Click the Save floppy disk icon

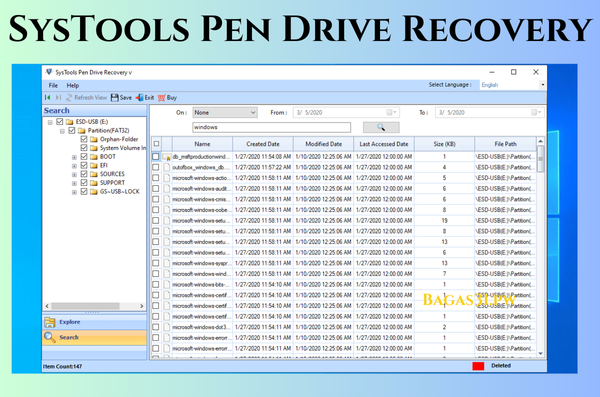pos(114,98)
